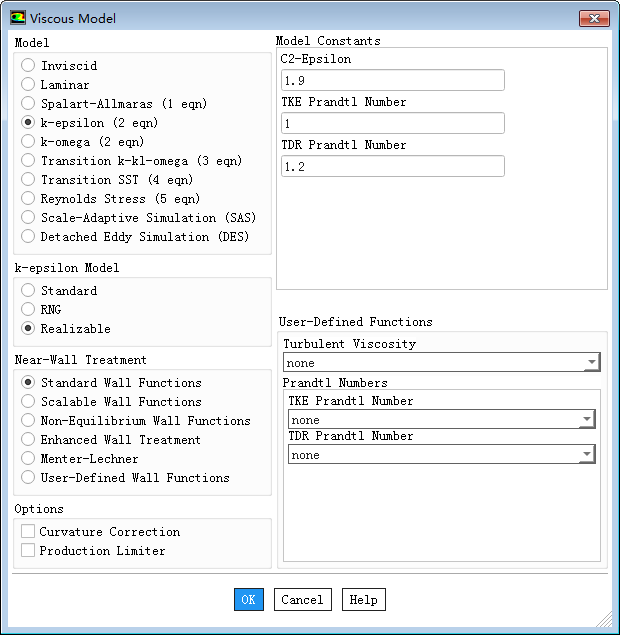Click the C2-Epsilon value field
620x635 pixels.
(393, 80)
